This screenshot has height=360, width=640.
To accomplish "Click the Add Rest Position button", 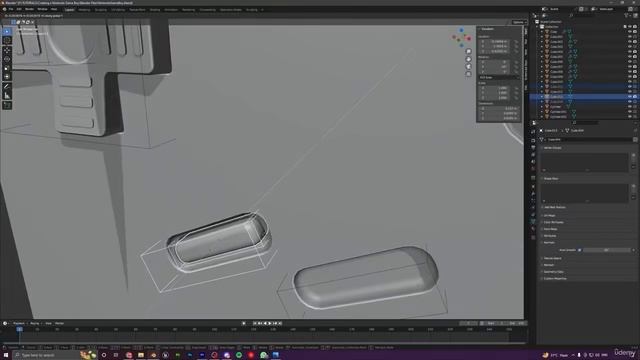I will pos(555,207).
